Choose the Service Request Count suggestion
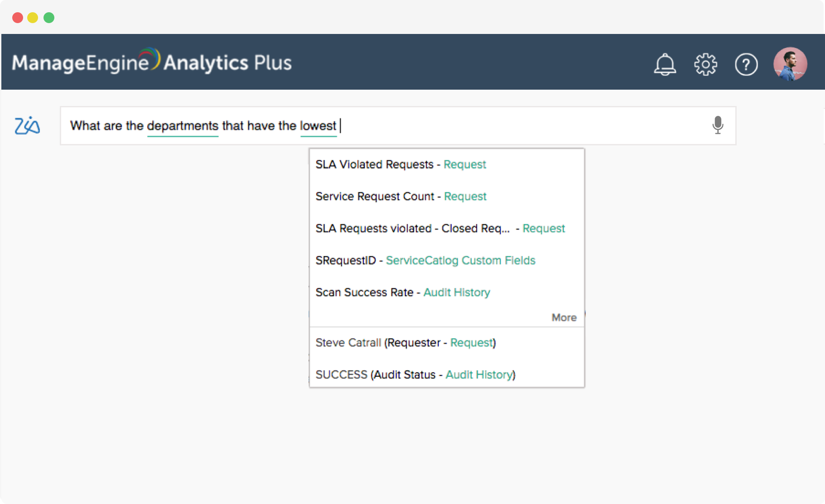 pos(447,197)
